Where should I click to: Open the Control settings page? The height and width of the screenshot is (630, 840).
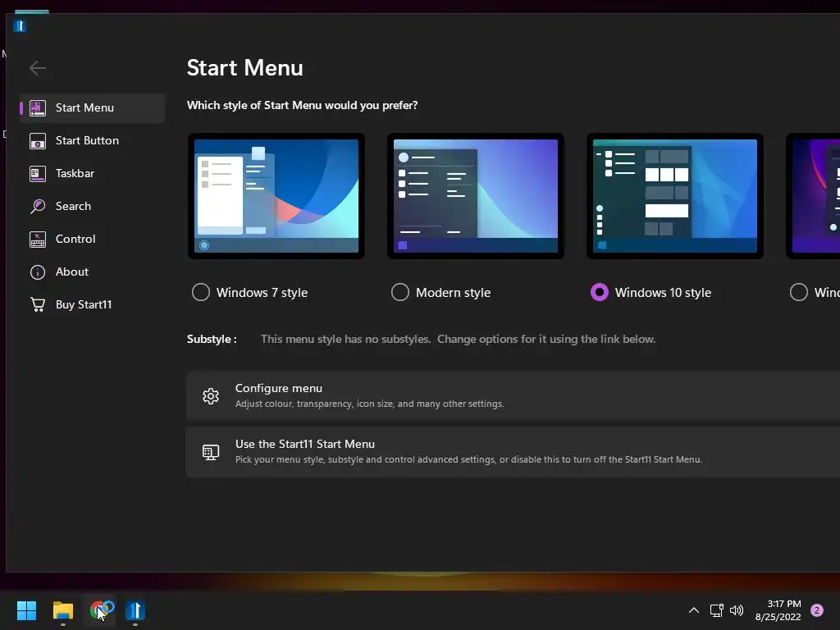point(92,239)
